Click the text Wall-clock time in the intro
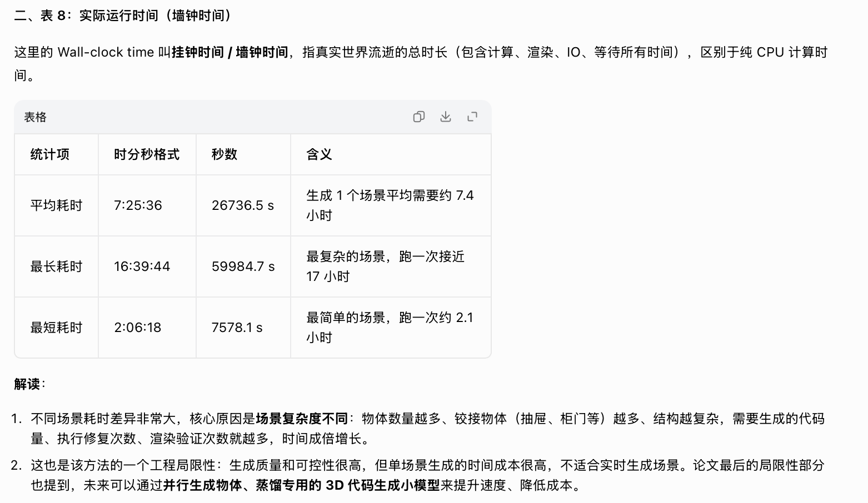This screenshot has width=868, height=503. click(x=106, y=52)
